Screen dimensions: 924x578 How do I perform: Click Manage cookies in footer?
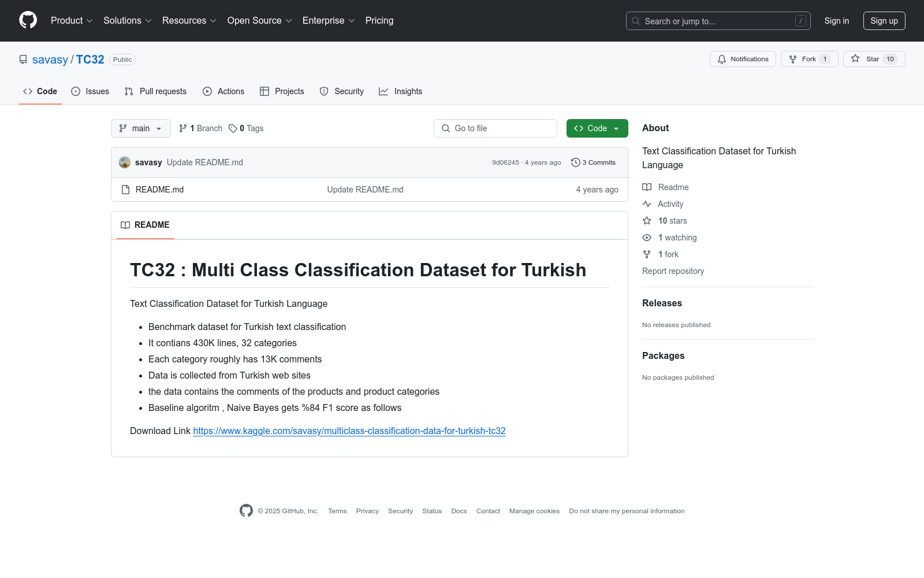pos(534,511)
